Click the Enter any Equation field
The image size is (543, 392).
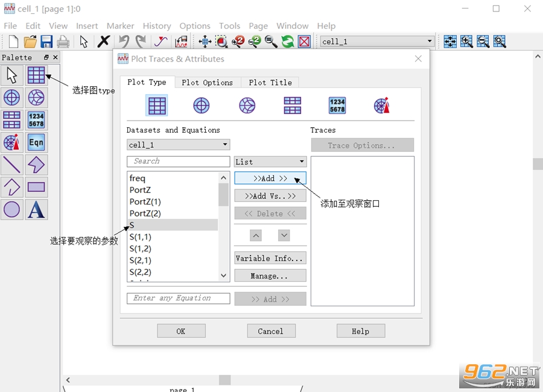pyautogui.click(x=179, y=298)
